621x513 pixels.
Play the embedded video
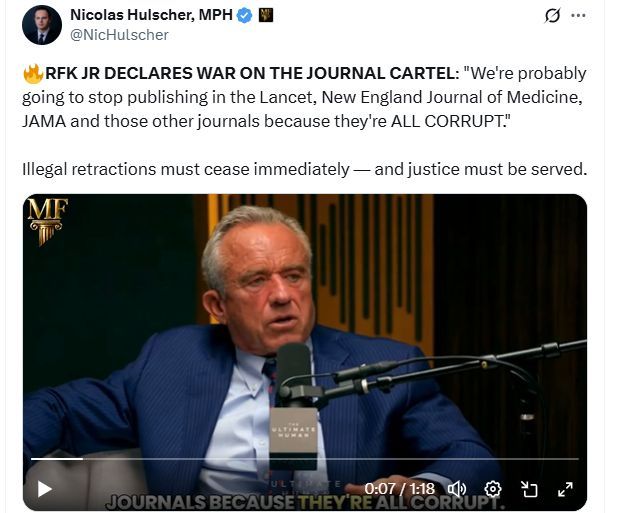click(x=44, y=489)
